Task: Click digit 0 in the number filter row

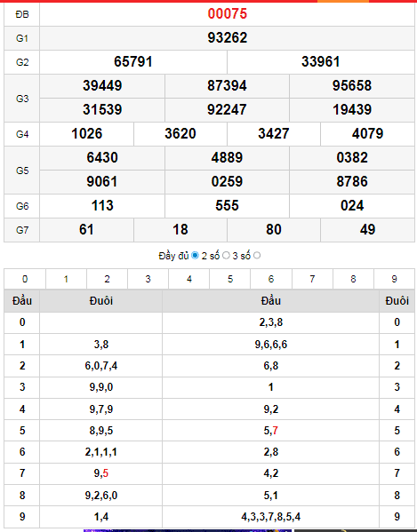Action: (x=25, y=279)
